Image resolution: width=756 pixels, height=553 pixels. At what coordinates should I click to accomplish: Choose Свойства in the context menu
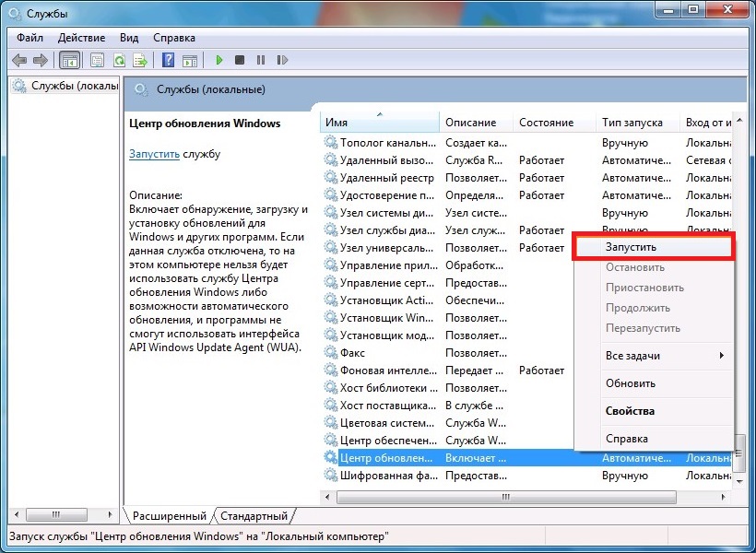654,411
